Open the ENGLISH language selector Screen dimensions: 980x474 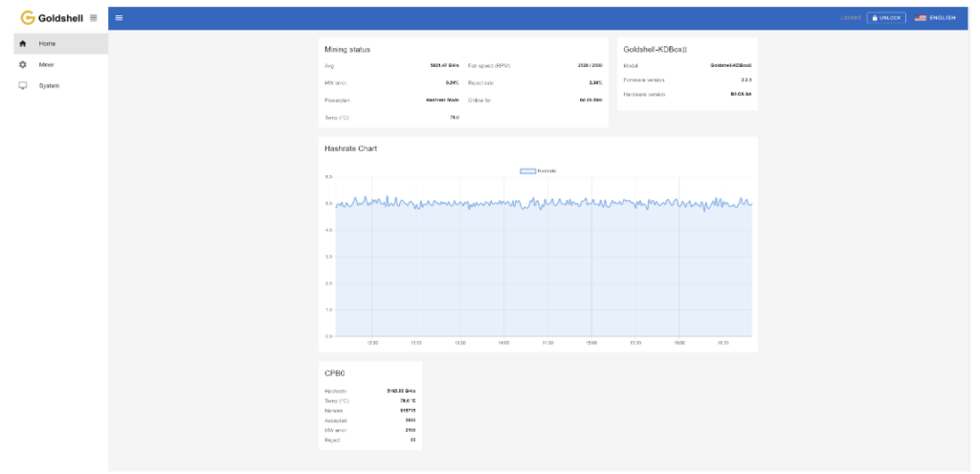point(935,18)
